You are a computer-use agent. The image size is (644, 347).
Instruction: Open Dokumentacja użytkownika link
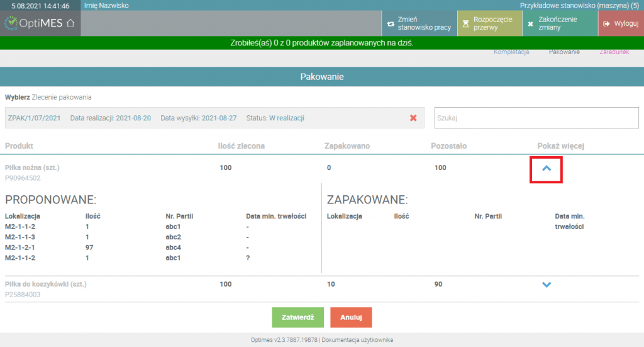click(x=357, y=340)
